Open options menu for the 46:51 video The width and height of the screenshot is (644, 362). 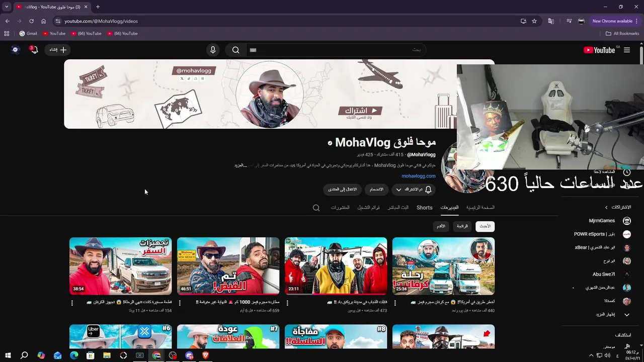click(x=180, y=303)
